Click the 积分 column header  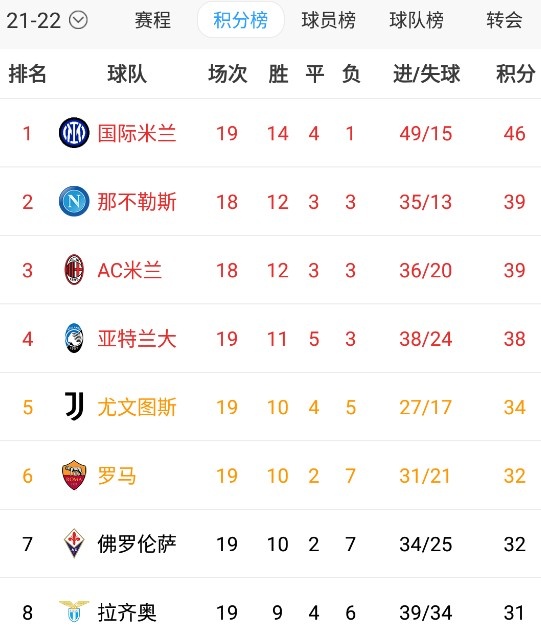coord(515,74)
